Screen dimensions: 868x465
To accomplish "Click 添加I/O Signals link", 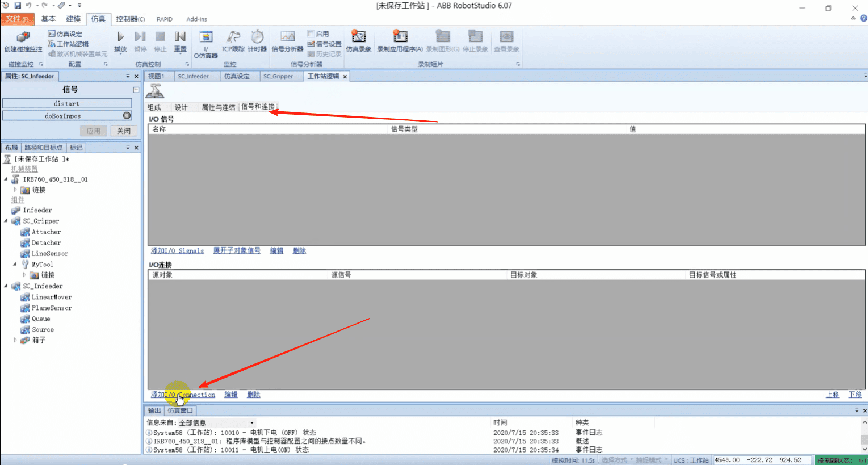I will click(x=177, y=251).
